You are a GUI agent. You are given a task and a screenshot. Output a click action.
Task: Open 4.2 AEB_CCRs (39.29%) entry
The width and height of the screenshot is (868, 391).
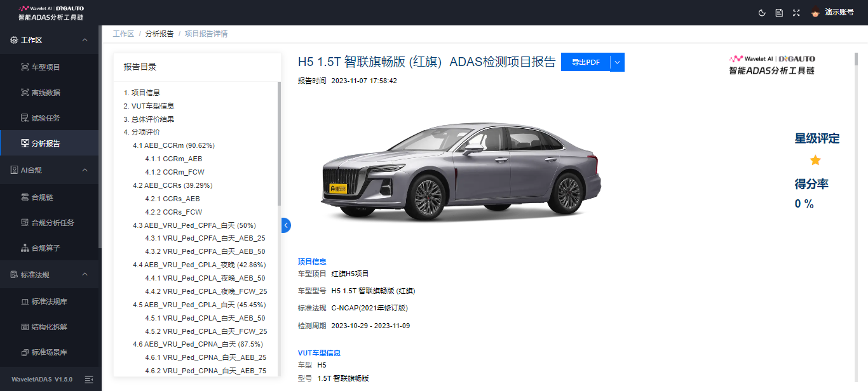172,185
